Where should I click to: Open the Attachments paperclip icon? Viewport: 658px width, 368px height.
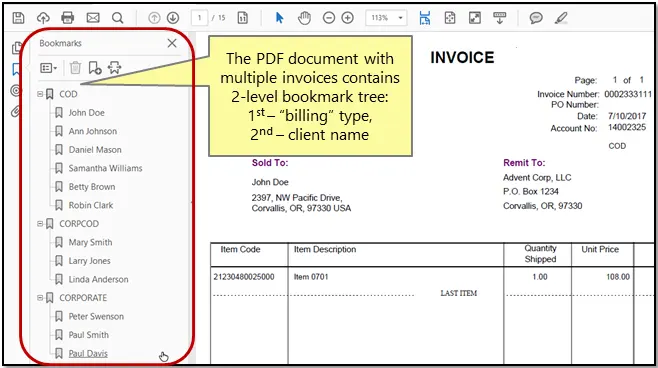(x=16, y=112)
